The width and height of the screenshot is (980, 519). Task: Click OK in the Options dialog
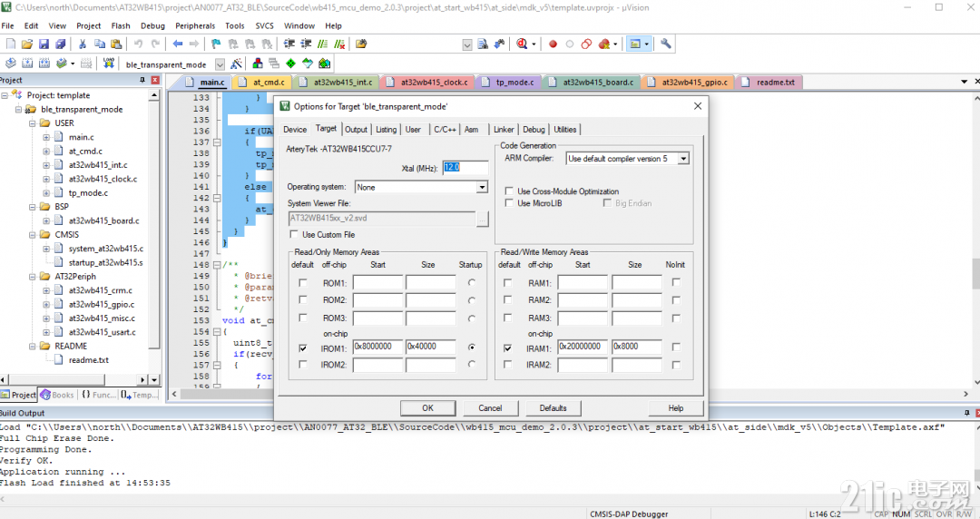[x=428, y=408]
